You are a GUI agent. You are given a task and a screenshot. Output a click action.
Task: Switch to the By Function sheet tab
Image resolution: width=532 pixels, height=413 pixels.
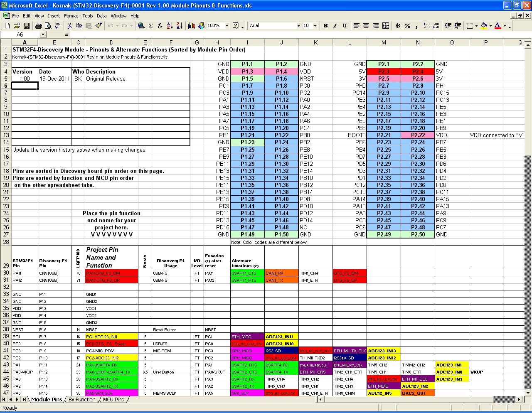[82, 400]
